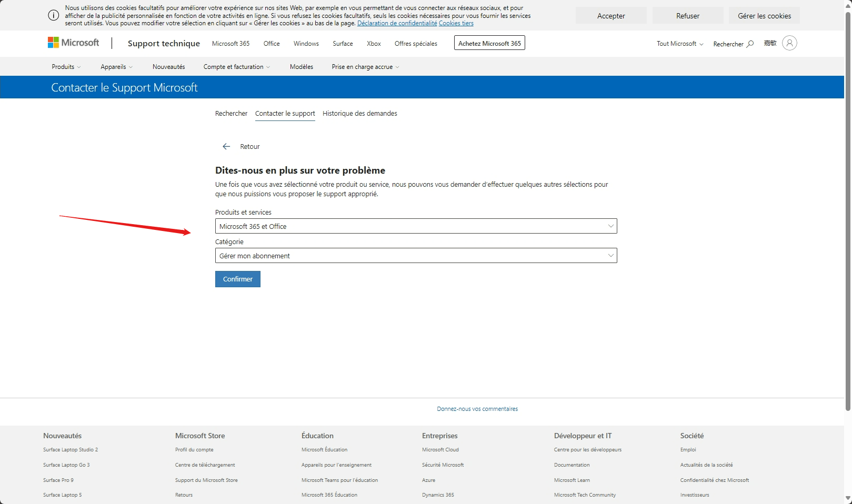The image size is (852, 504).
Task: Click the search magnifier icon
Action: tap(750, 44)
